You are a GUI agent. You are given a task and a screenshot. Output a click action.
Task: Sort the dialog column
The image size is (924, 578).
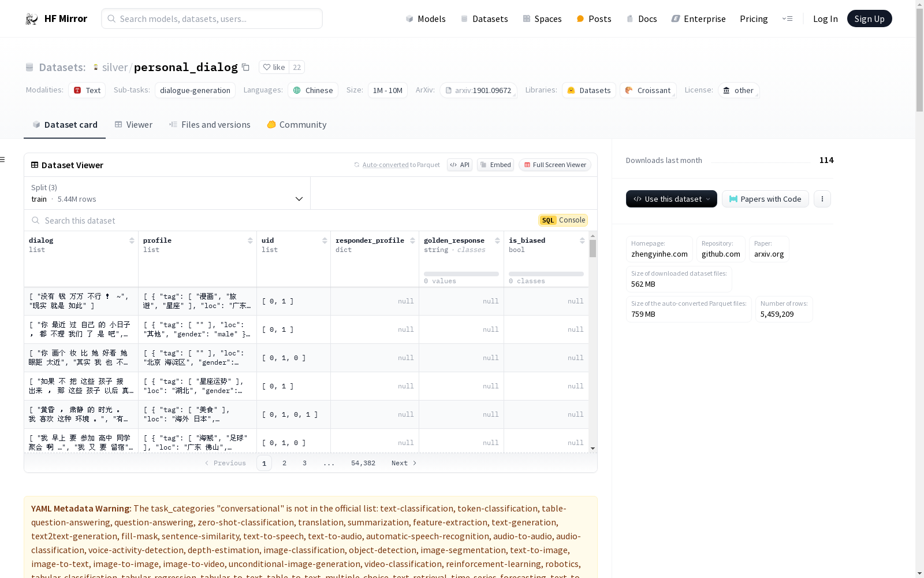click(x=132, y=240)
